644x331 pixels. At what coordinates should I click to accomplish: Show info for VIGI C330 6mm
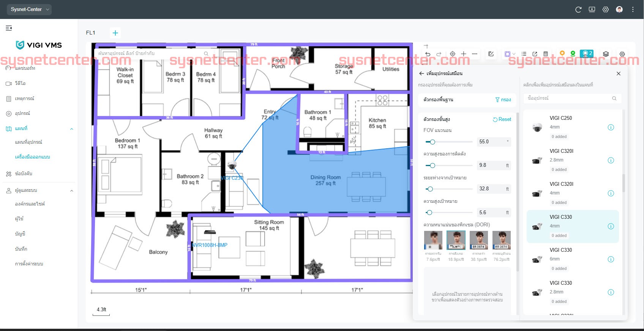[611, 259]
